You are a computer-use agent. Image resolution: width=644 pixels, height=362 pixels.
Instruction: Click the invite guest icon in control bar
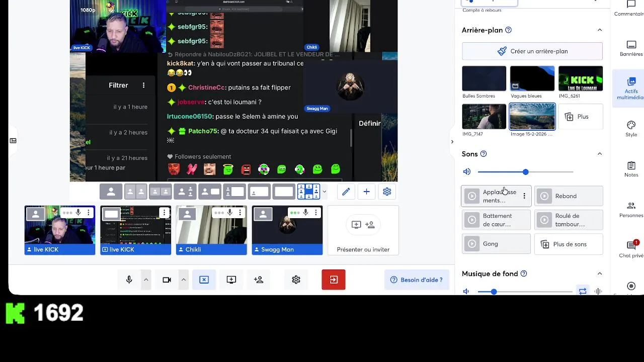tap(259, 280)
